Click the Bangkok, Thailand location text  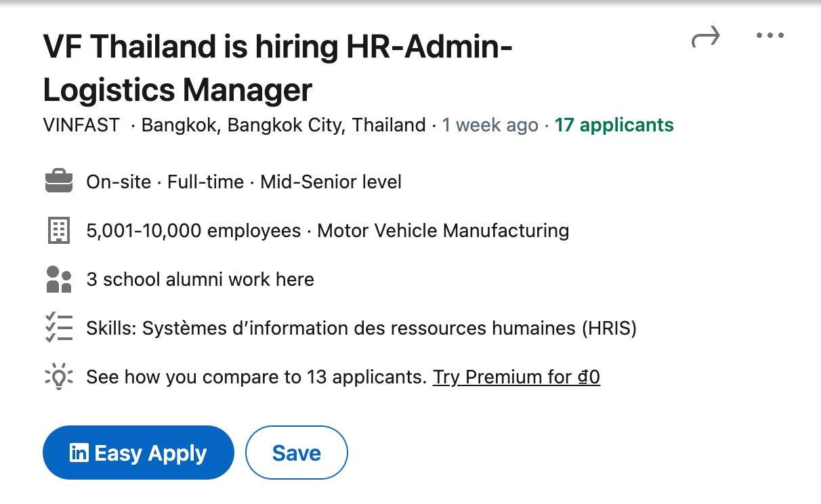point(283,125)
